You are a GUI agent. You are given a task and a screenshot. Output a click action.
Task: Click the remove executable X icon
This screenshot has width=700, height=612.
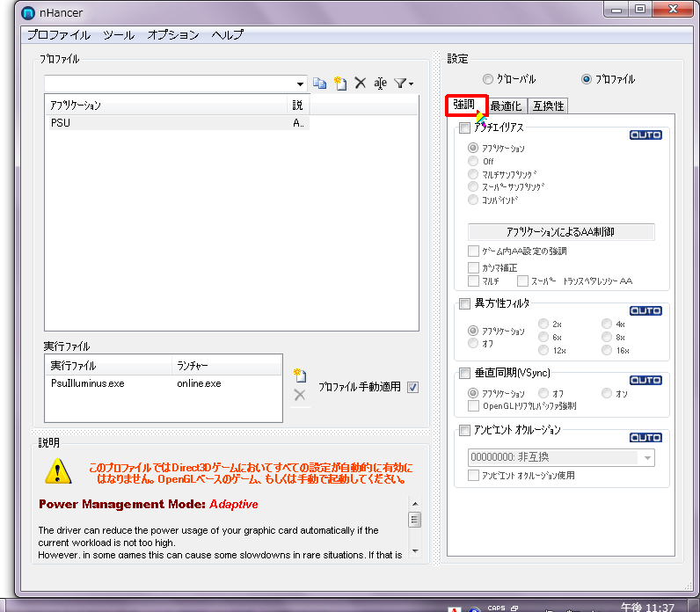300,395
